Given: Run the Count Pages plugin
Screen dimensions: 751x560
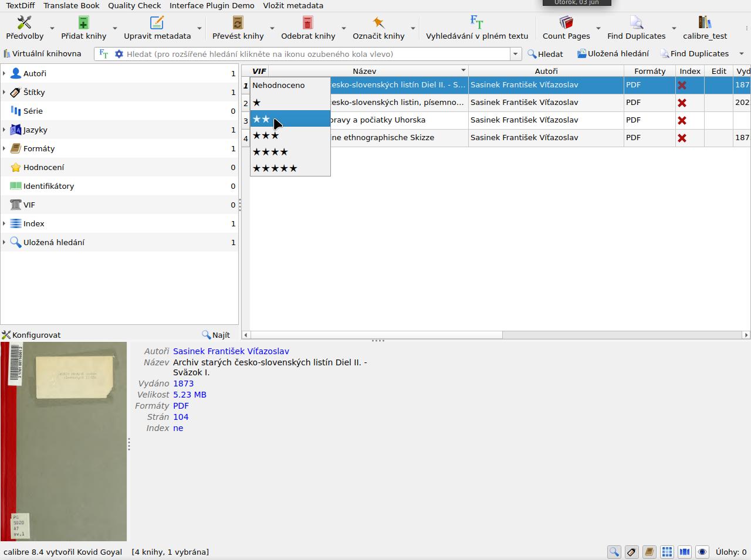Looking at the screenshot, I should pos(566,28).
